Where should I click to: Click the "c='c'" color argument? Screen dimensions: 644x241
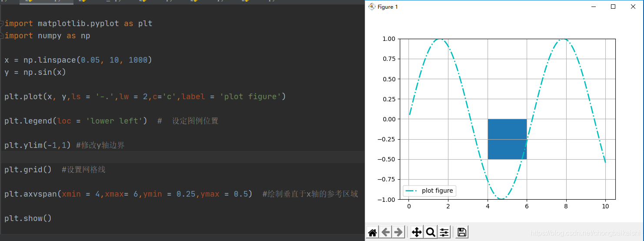[x=164, y=97]
